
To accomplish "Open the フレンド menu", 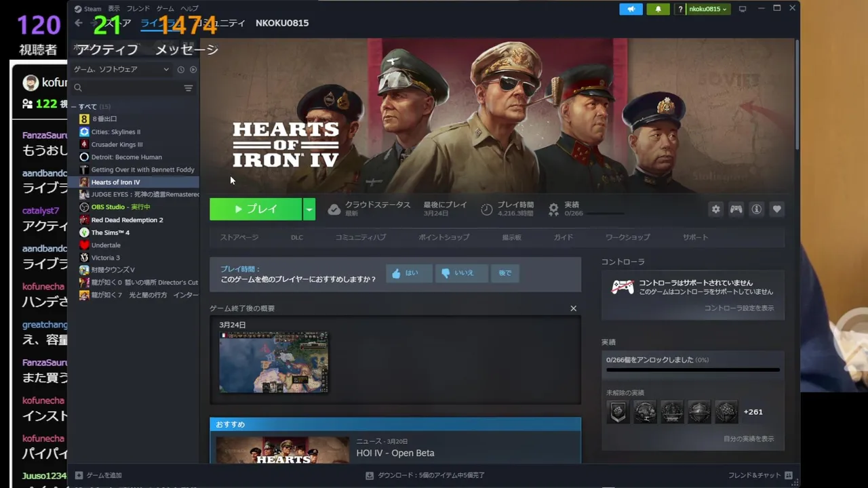I will coord(138,9).
